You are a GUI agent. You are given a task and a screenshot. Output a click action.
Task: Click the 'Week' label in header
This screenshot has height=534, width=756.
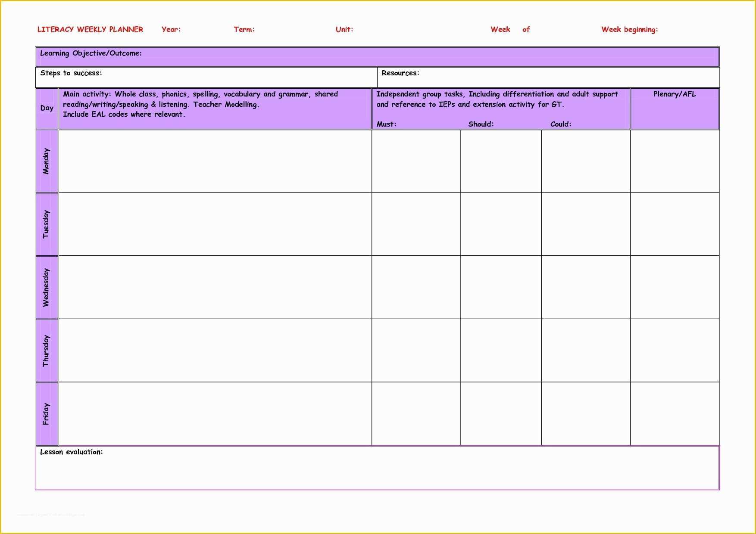pyautogui.click(x=500, y=29)
